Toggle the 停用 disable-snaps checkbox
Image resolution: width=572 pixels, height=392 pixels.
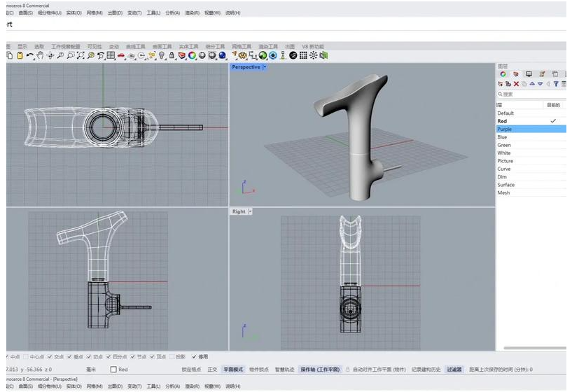coord(194,356)
